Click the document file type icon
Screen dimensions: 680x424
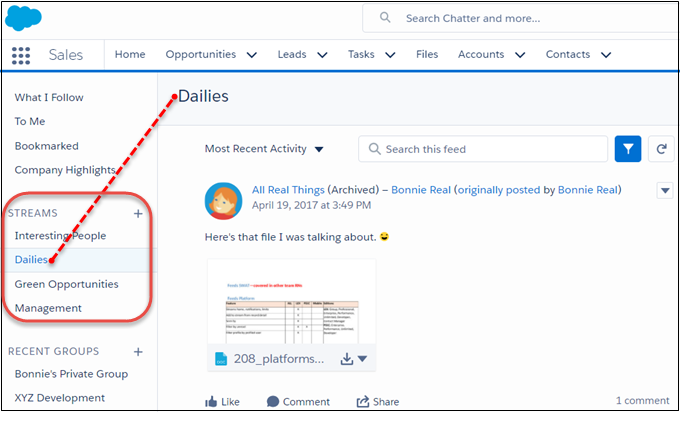(221, 359)
